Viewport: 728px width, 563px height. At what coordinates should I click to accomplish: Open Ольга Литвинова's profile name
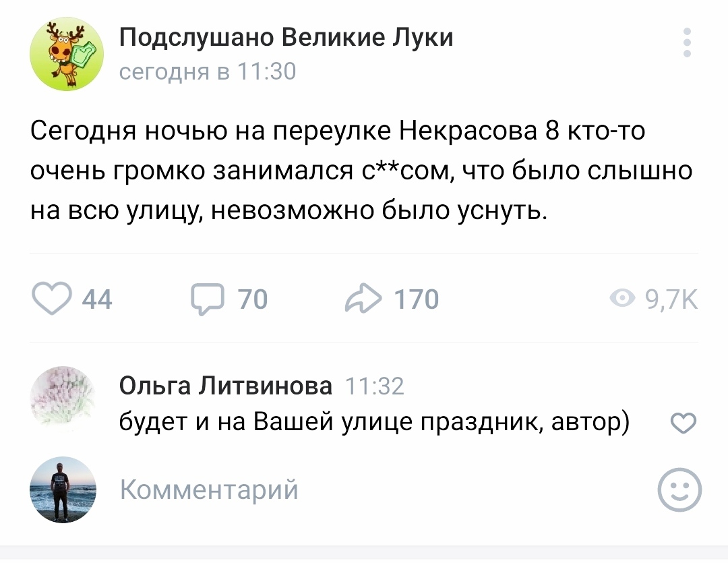click(226, 386)
